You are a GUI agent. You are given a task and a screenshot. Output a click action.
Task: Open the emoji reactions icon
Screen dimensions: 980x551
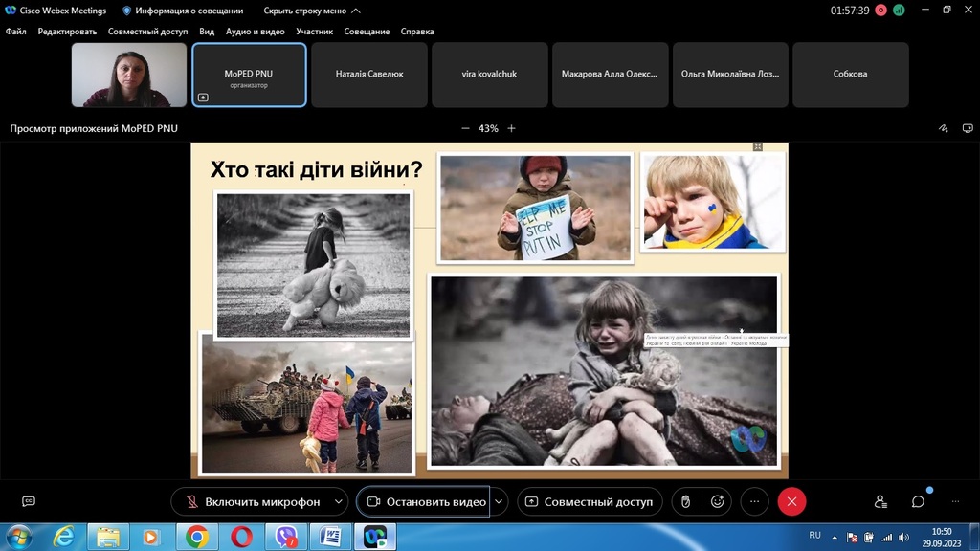click(x=717, y=501)
